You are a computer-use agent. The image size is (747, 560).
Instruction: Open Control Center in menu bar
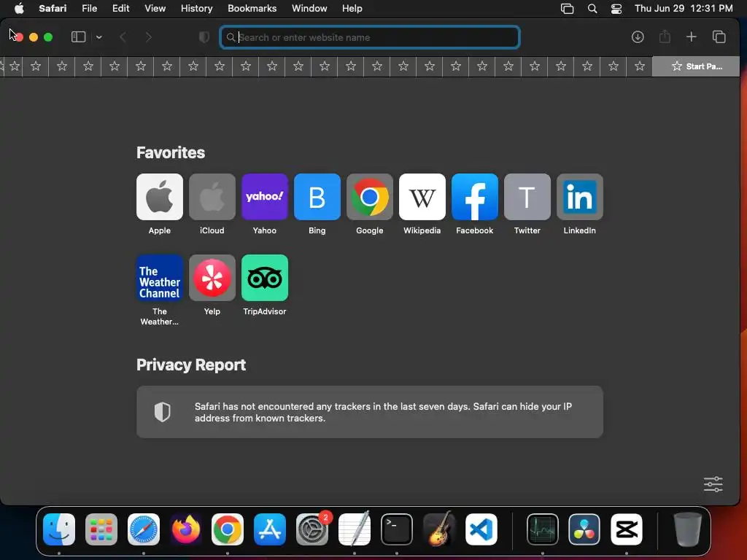click(616, 9)
